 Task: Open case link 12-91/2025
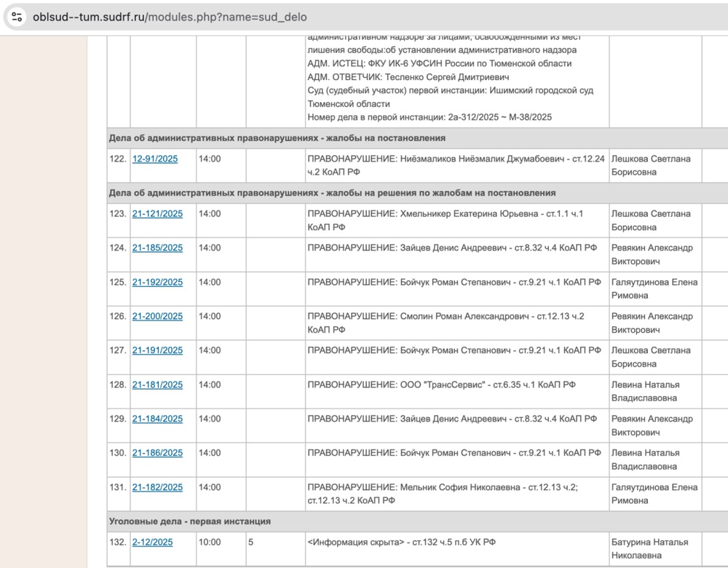[155, 159]
